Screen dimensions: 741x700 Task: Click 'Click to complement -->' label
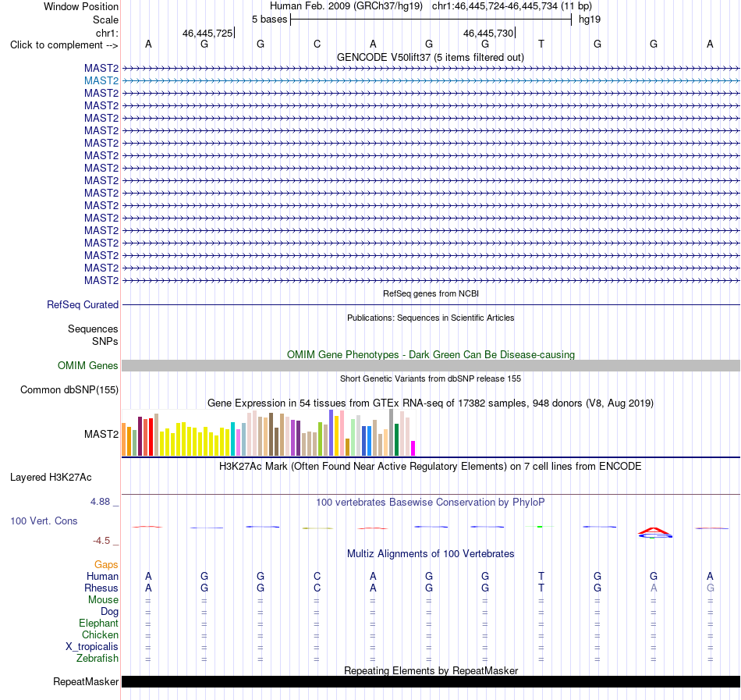coord(64,45)
